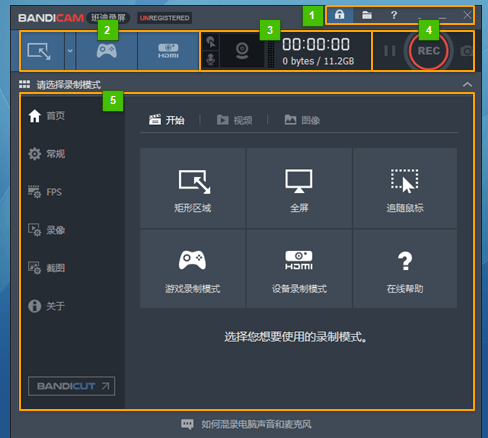Toggle mouse cursor effects icon
The width and height of the screenshot is (488, 438).
point(211,42)
